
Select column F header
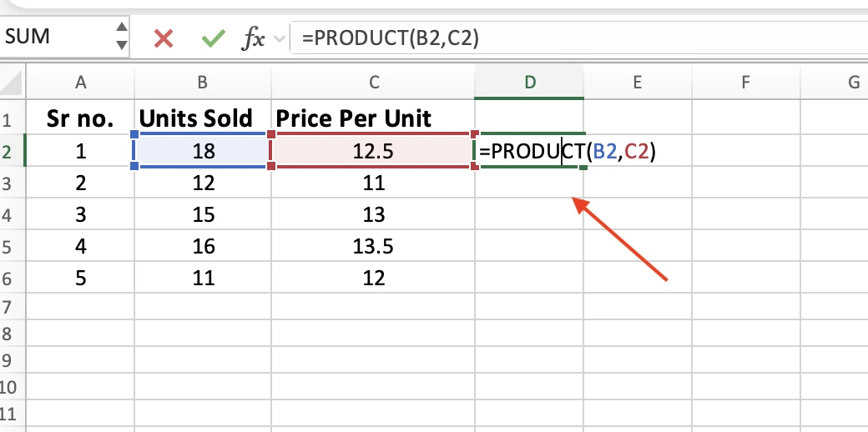(745, 83)
